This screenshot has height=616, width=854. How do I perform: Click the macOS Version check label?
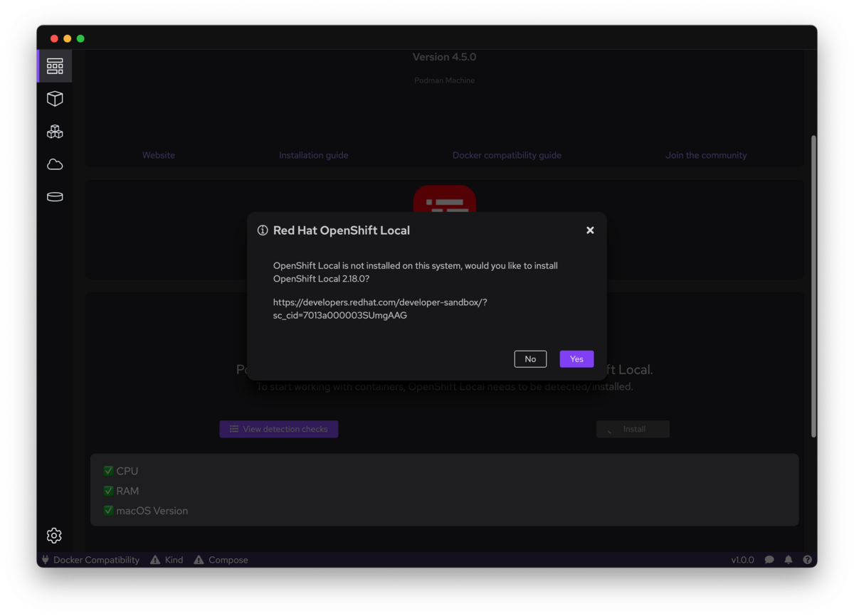click(x=152, y=511)
